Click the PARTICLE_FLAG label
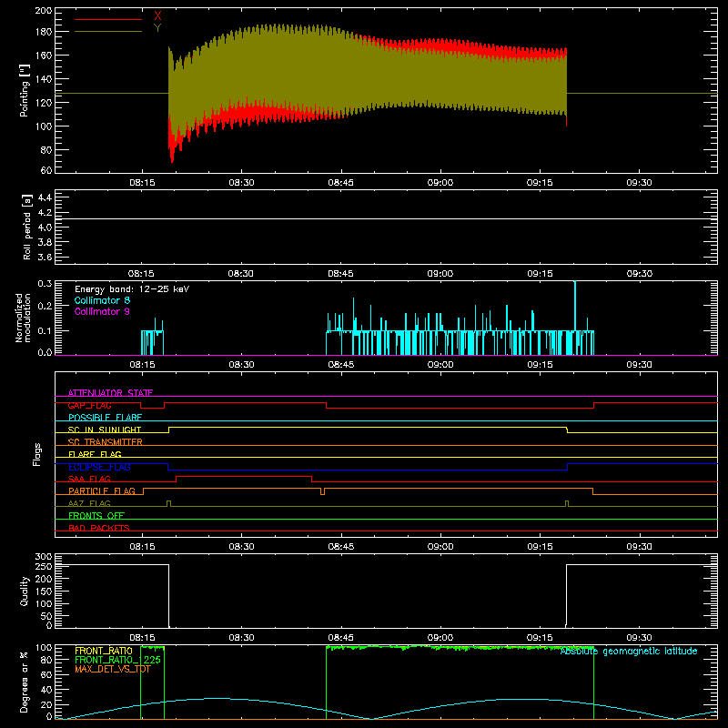Viewport: 728px width, 728px height. click(x=102, y=490)
